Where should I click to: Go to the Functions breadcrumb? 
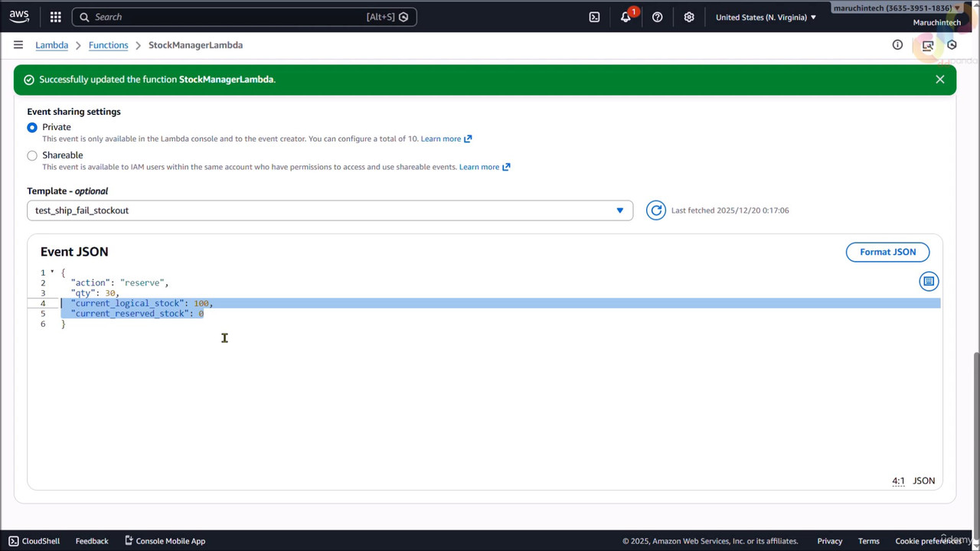pos(108,45)
